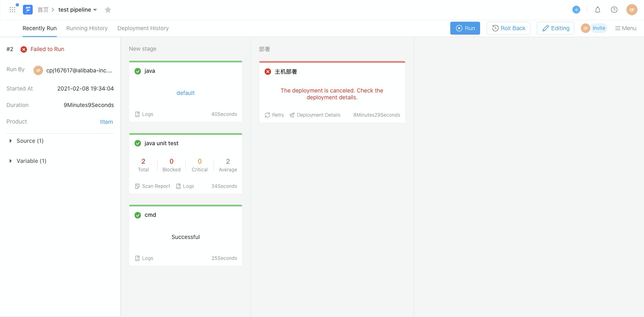This screenshot has width=644, height=317.
Task: Star the test pipeline as favorite
Action: [108, 10]
